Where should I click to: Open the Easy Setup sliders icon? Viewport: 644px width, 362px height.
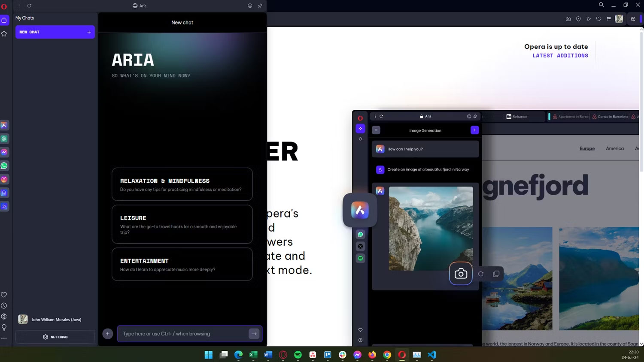[608, 19]
